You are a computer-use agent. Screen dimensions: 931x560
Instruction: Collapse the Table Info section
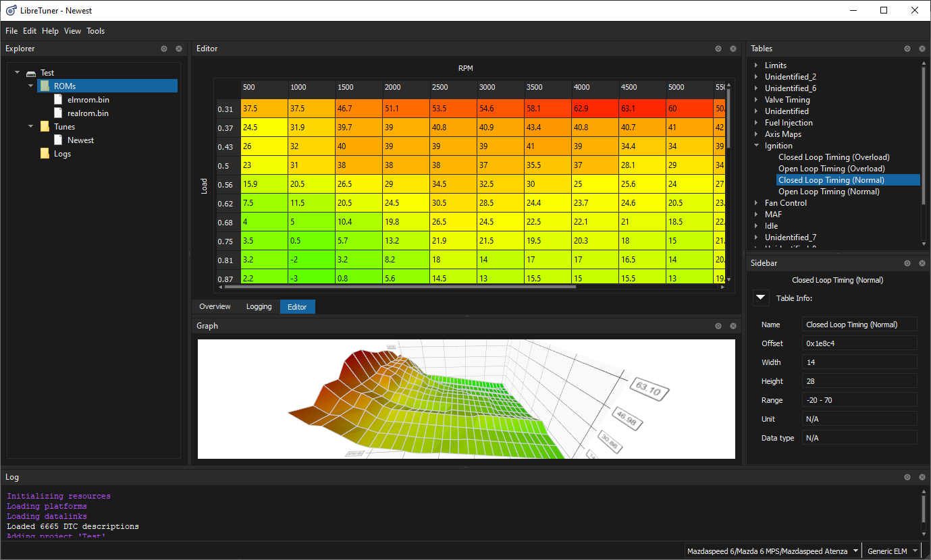[761, 298]
